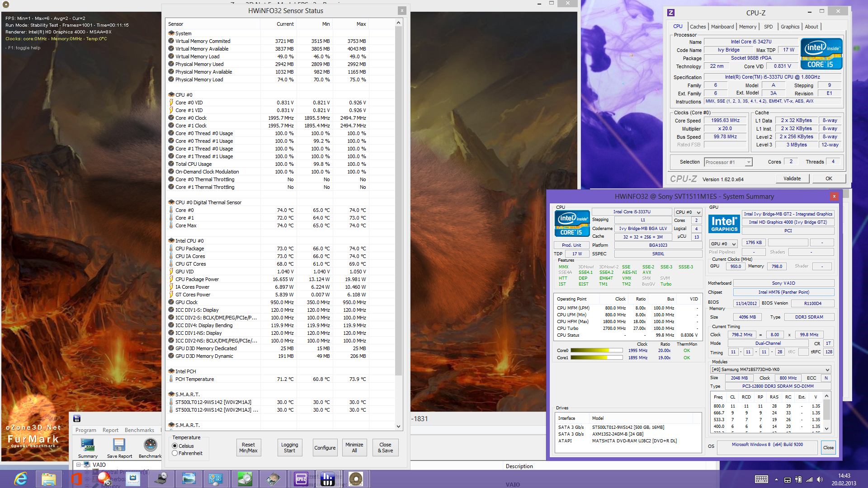Launch Internet Explorer from taskbar

click(x=21, y=479)
